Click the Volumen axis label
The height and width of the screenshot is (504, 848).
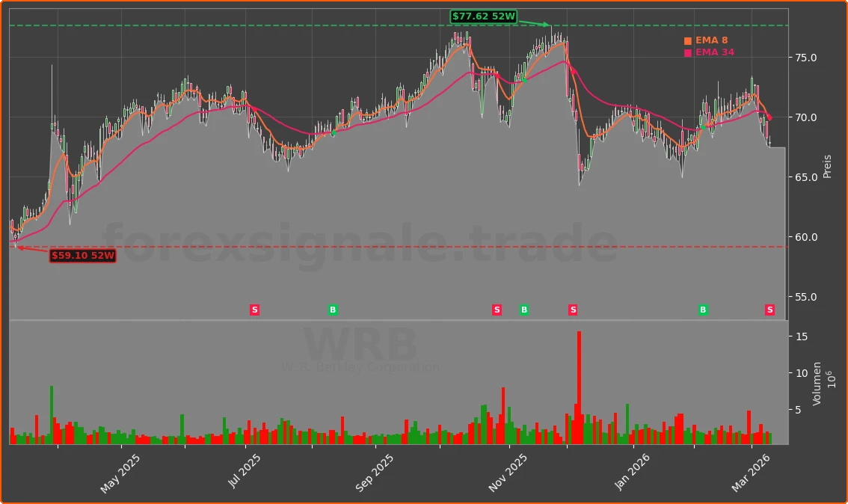817,382
